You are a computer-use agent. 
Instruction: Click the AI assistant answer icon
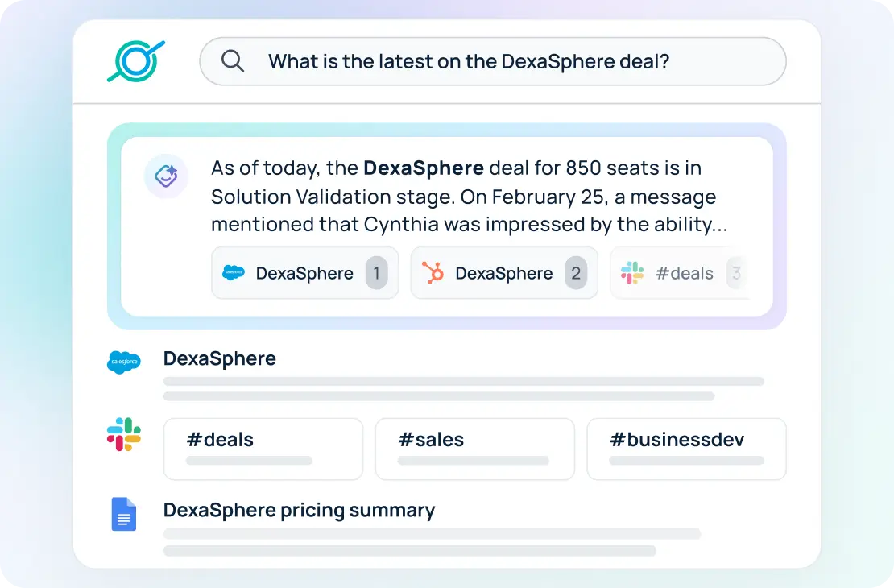click(166, 176)
